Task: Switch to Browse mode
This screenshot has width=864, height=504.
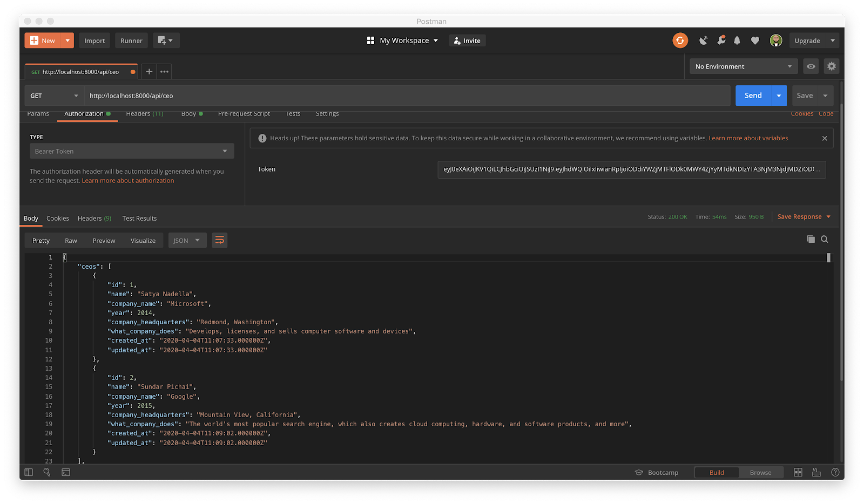Action: pos(760,472)
